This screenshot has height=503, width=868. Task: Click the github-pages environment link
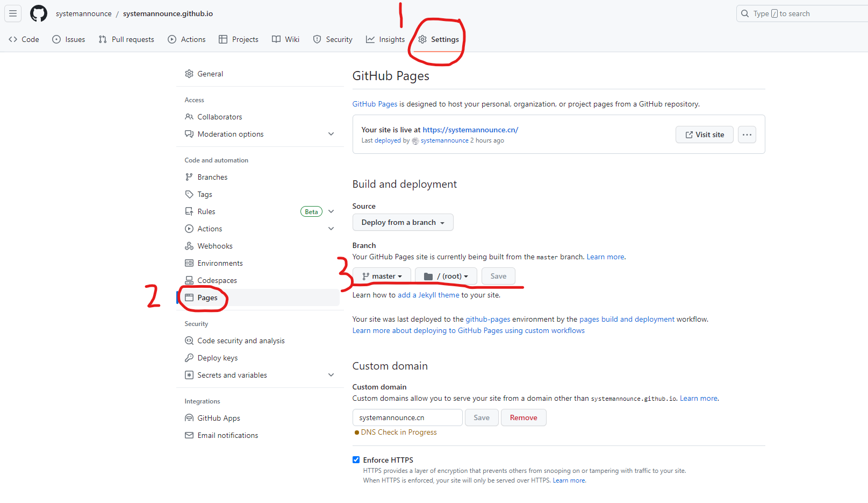[488, 319]
